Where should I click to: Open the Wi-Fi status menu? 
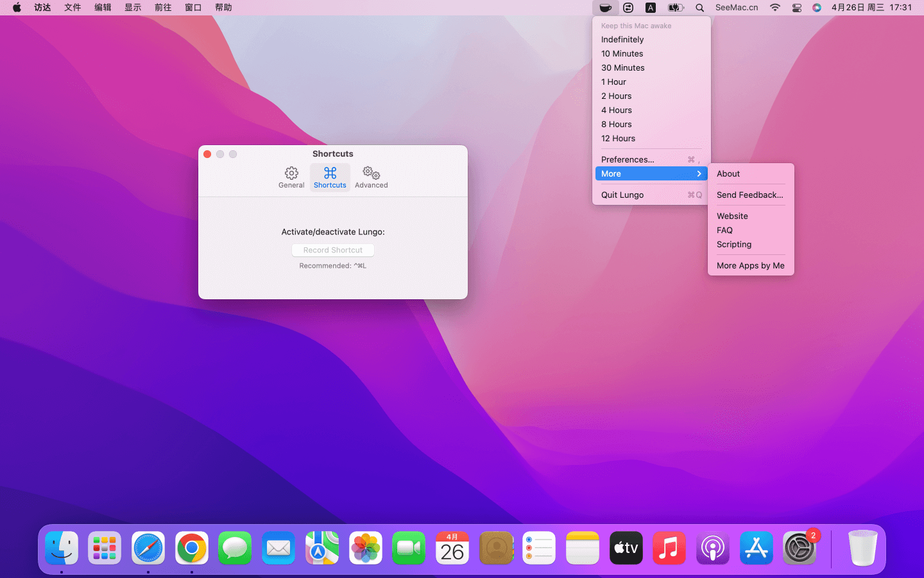(775, 8)
